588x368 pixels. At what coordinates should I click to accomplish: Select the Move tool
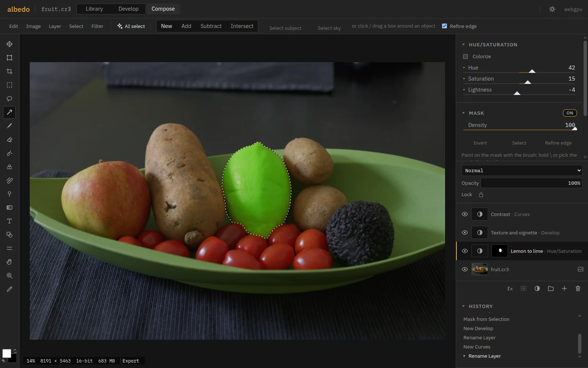tap(10, 44)
